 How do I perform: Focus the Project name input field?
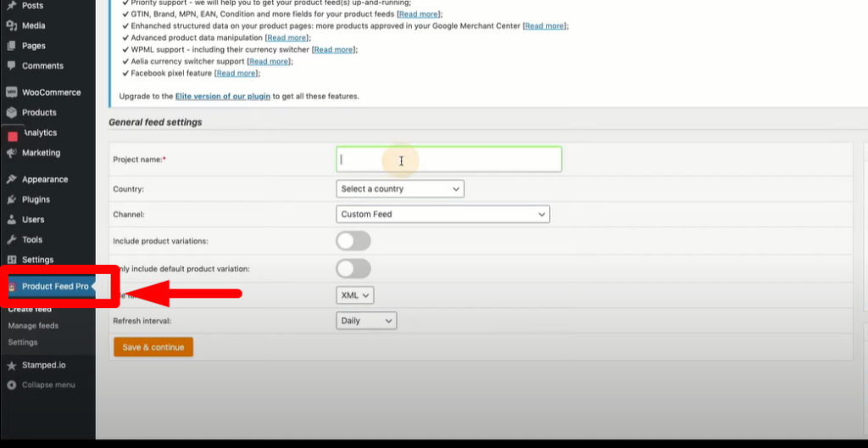point(449,160)
